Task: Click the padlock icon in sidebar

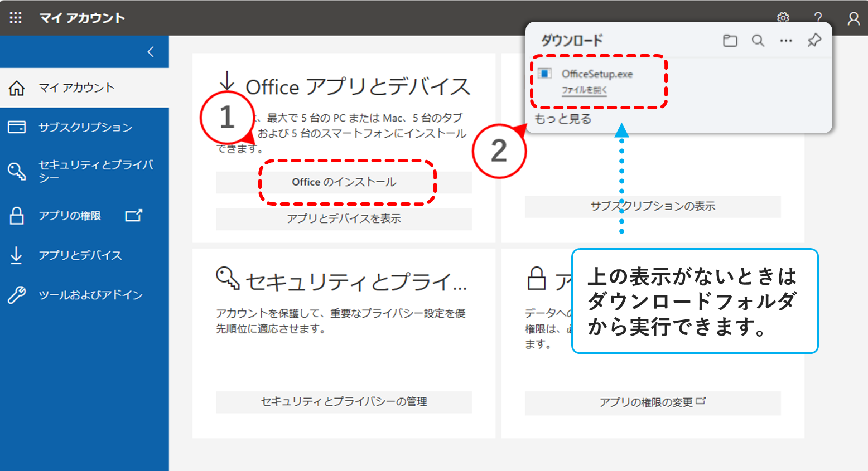Action: click(x=17, y=216)
